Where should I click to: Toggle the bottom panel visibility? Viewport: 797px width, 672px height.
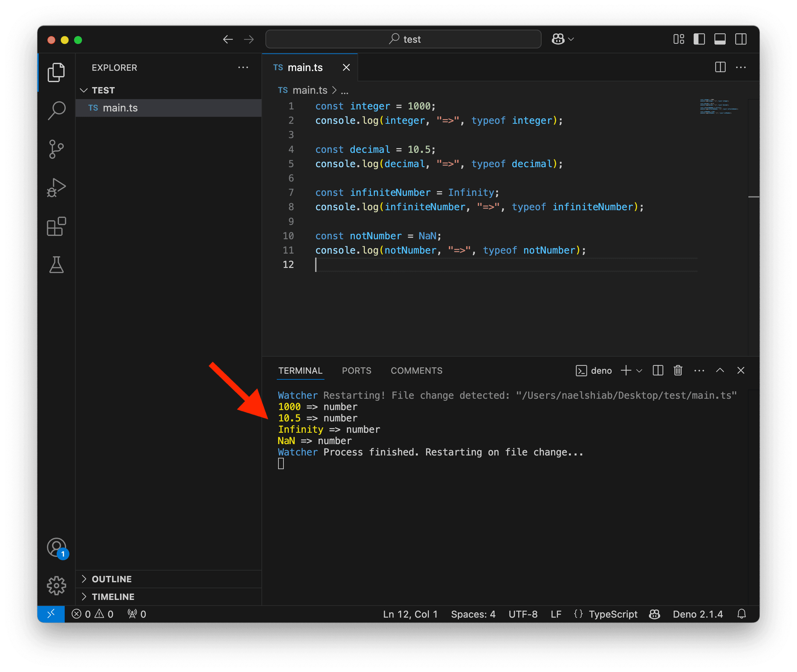[x=720, y=39]
